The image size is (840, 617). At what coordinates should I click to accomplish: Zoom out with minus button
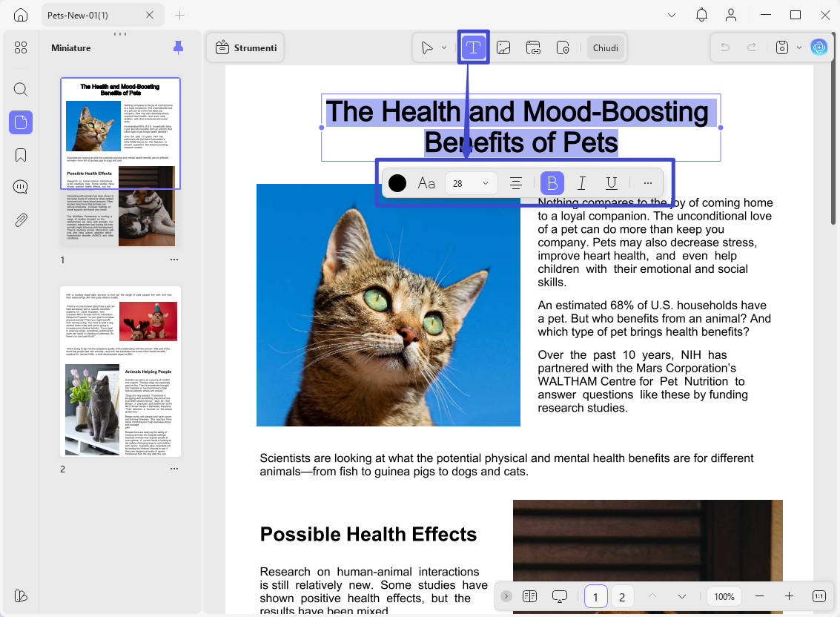point(759,596)
